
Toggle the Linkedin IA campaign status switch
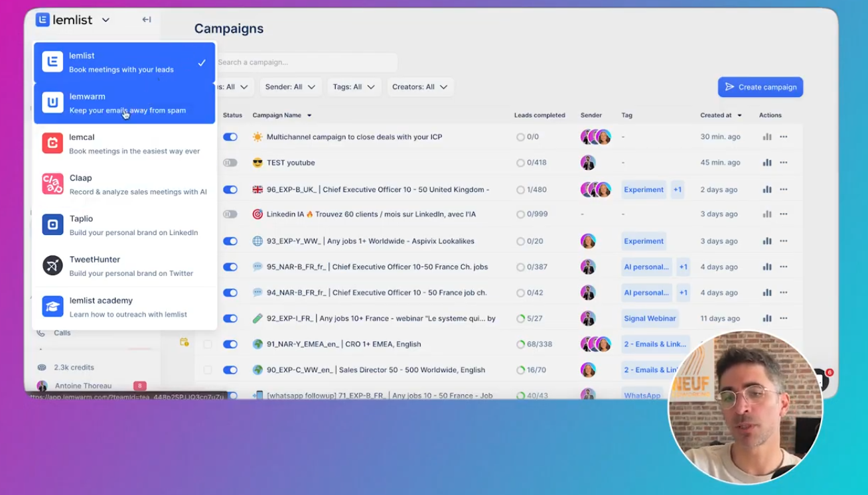(230, 214)
